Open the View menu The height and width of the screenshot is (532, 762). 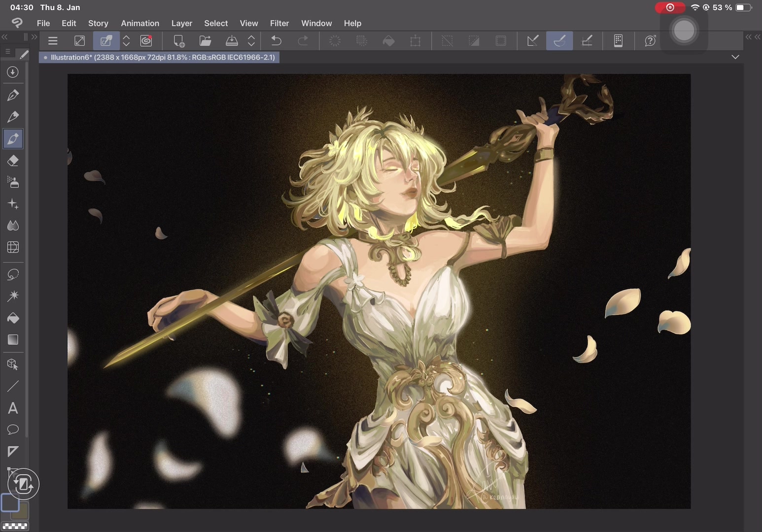point(249,23)
